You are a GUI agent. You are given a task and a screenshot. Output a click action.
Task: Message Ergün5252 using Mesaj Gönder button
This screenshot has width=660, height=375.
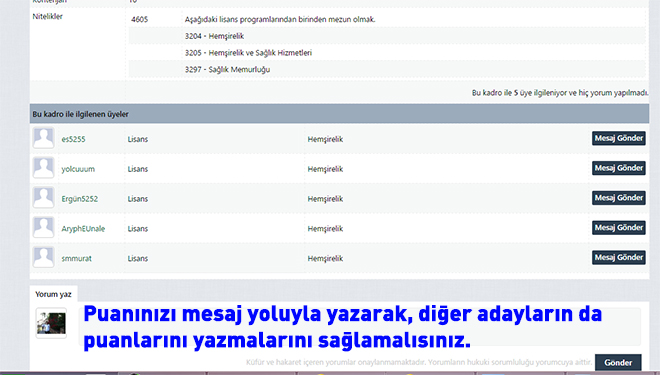[619, 198]
